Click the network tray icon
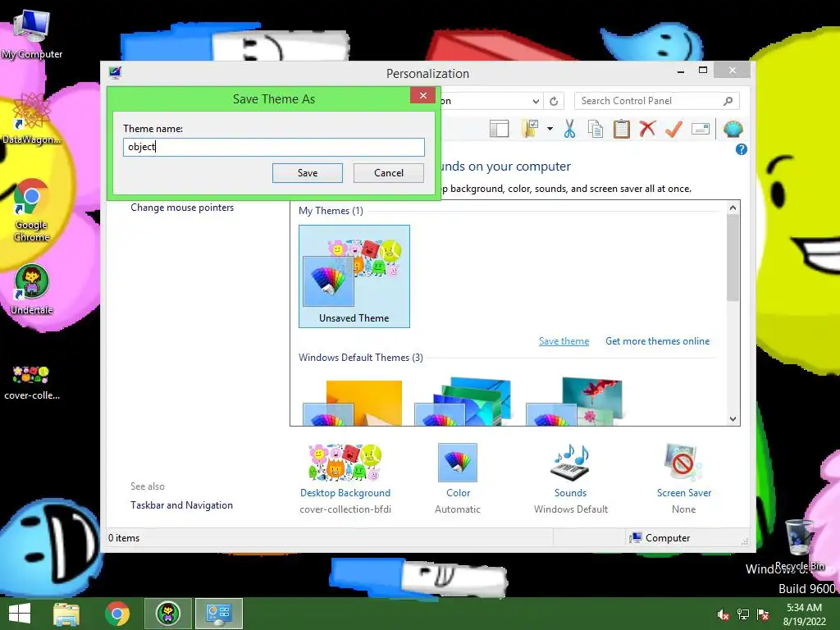Image resolution: width=840 pixels, height=630 pixels. [x=743, y=614]
